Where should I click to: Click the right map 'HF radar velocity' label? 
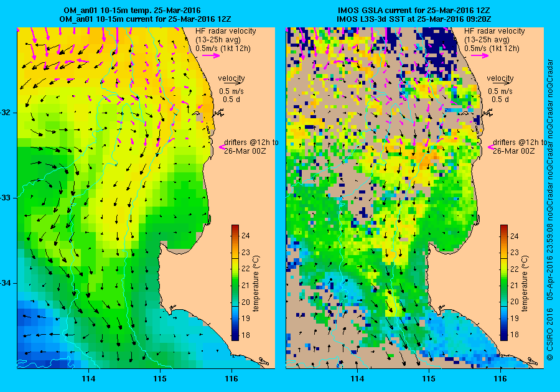click(495, 31)
